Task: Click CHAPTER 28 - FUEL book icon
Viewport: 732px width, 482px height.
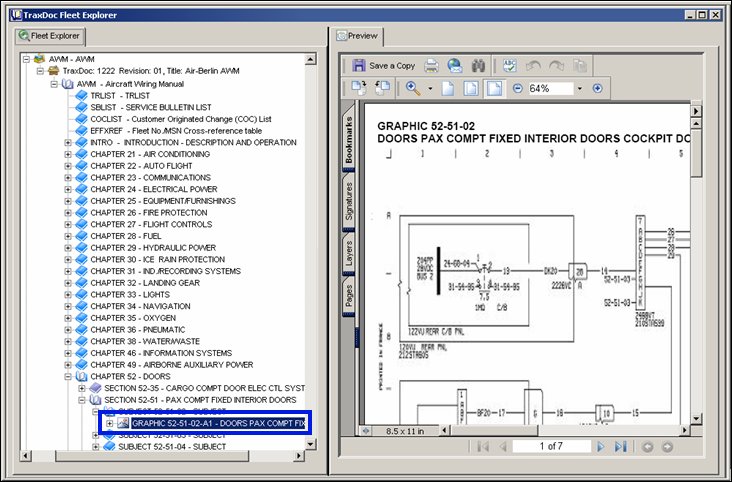Action: (81, 236)
